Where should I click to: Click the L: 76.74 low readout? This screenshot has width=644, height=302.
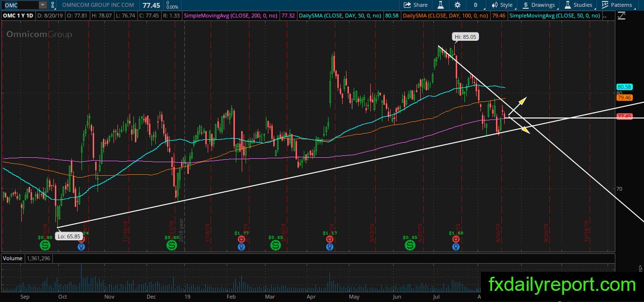click(126, 16)
